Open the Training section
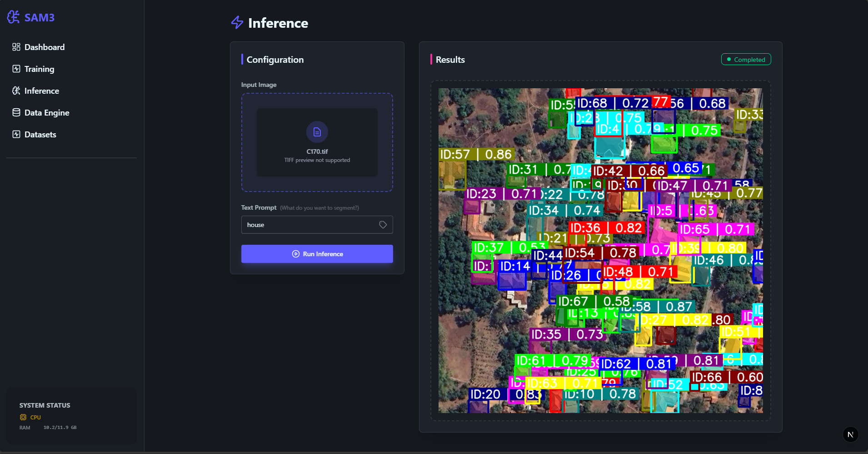Image resolution: width=868 pixels, height=454 pixels. (39, 69)
